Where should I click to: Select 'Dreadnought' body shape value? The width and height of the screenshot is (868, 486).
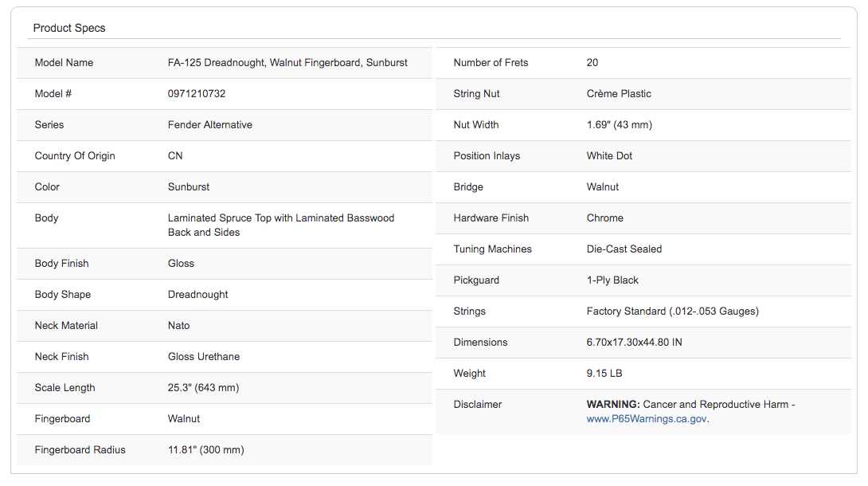(197, 295)
